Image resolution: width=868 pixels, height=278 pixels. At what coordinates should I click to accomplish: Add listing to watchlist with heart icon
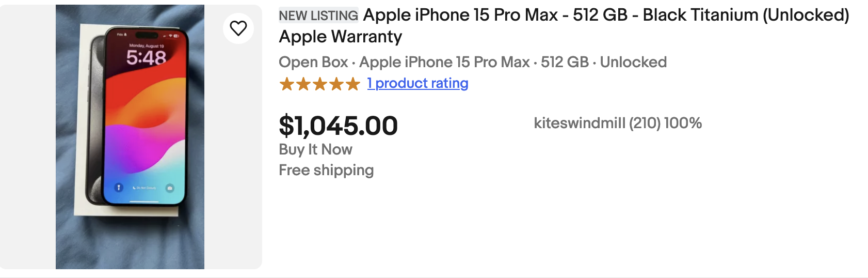tap(238, 28)
